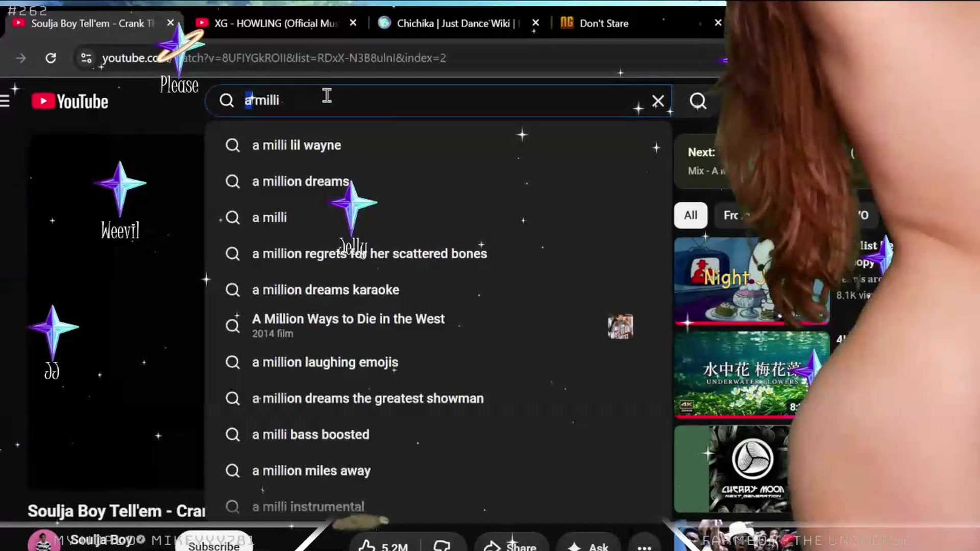
Task: Click magnifier icon beside 'a milli lil wayne'
Action: pos(233,145)
